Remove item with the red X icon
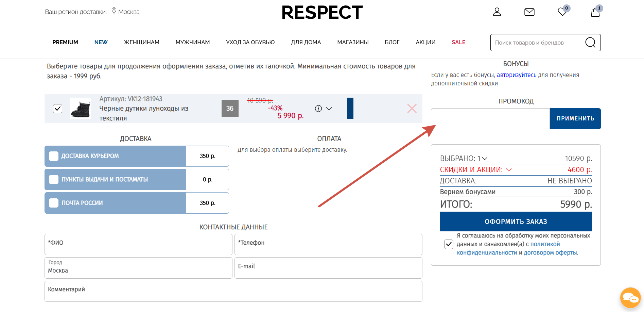Screen dimensions: 644x312 [412, 109]
